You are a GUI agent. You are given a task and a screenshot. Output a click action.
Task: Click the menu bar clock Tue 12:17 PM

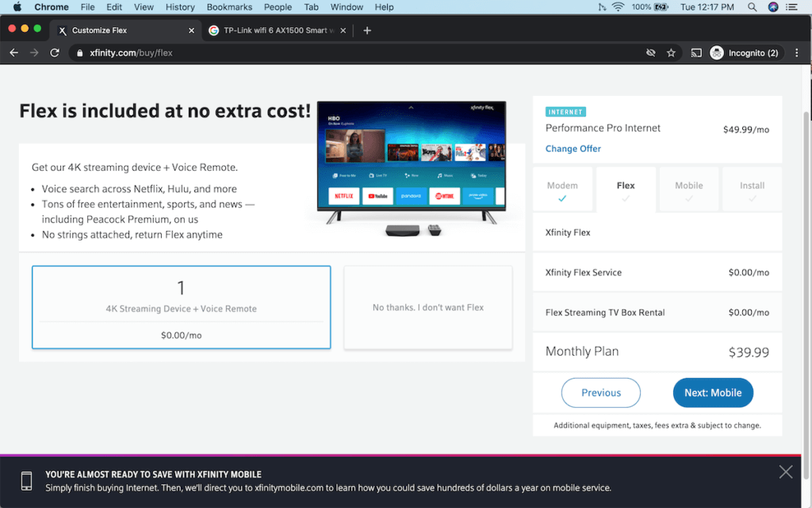coord(707,6)
